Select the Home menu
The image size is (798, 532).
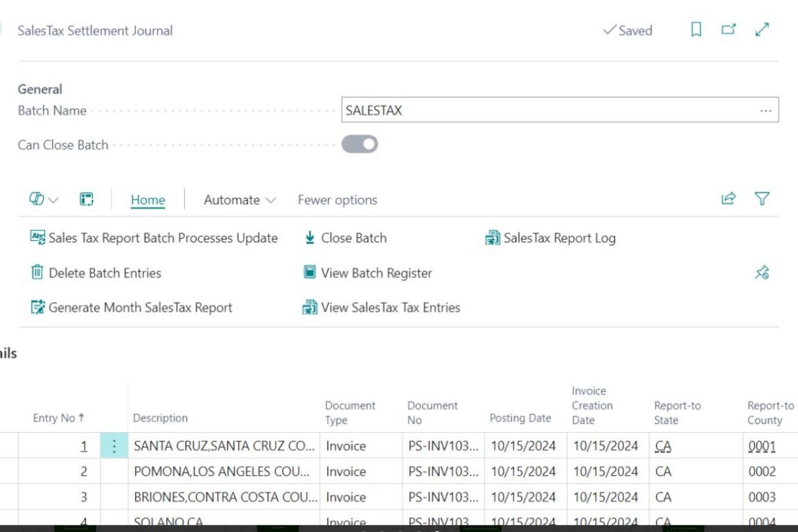148,199
